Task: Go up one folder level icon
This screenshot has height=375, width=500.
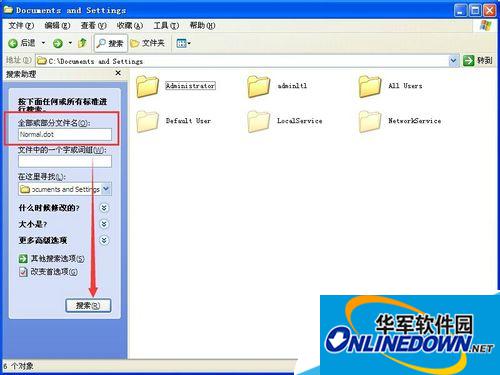Action: point(82,43)
